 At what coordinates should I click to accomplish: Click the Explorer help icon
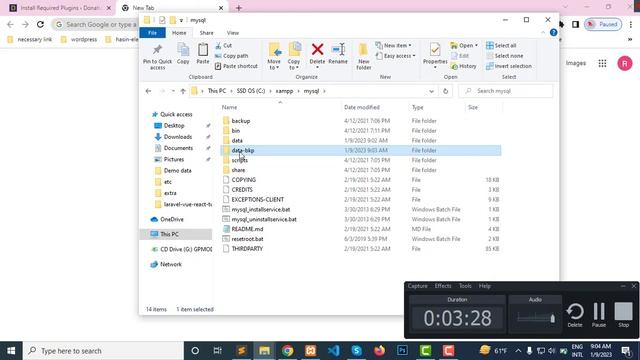[553, 32]
